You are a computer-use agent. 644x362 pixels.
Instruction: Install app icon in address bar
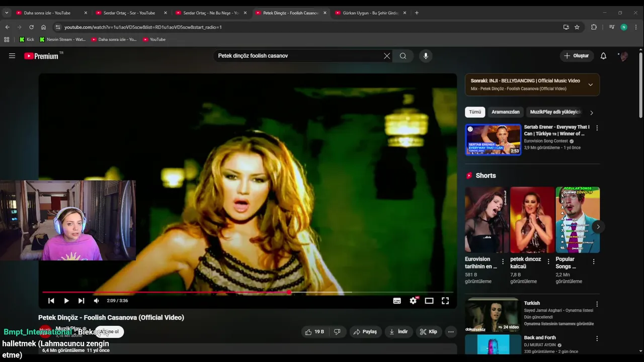tap(566, 27)
